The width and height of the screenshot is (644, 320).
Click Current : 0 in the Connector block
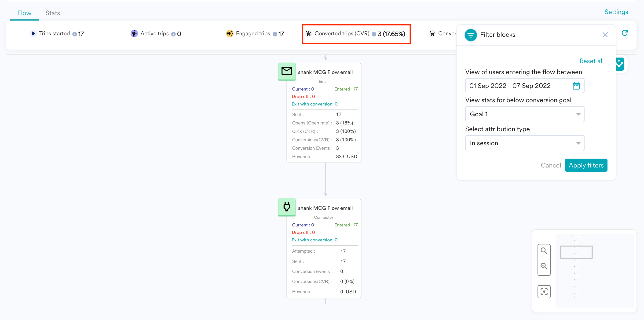click(x=303, y=225)
